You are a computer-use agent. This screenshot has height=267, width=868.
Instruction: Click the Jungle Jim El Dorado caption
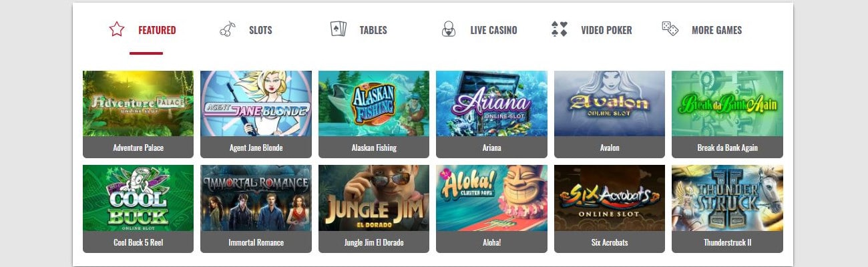(374, 242)
